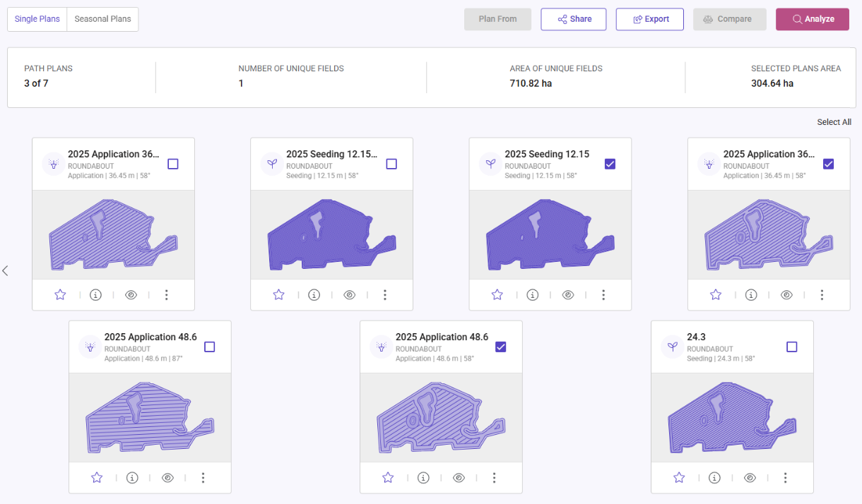Check the 24.3 plan checkbox

[x=791, y=347]
